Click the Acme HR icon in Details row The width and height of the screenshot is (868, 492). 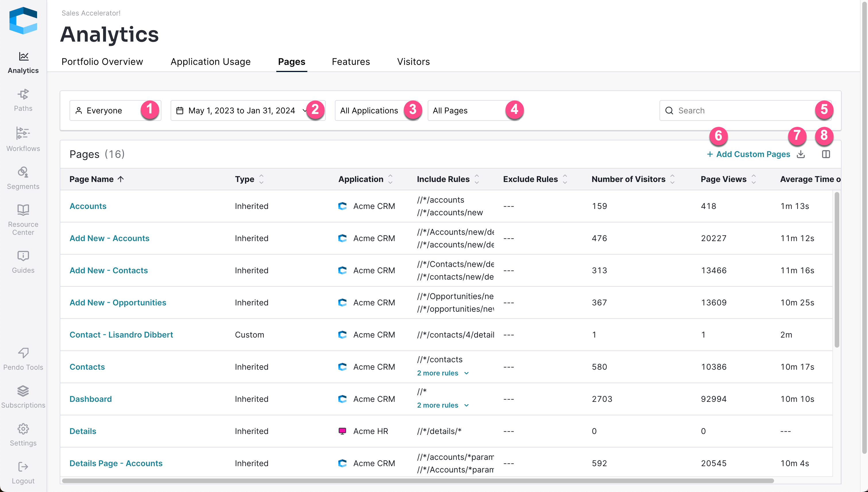coord(342,431)
